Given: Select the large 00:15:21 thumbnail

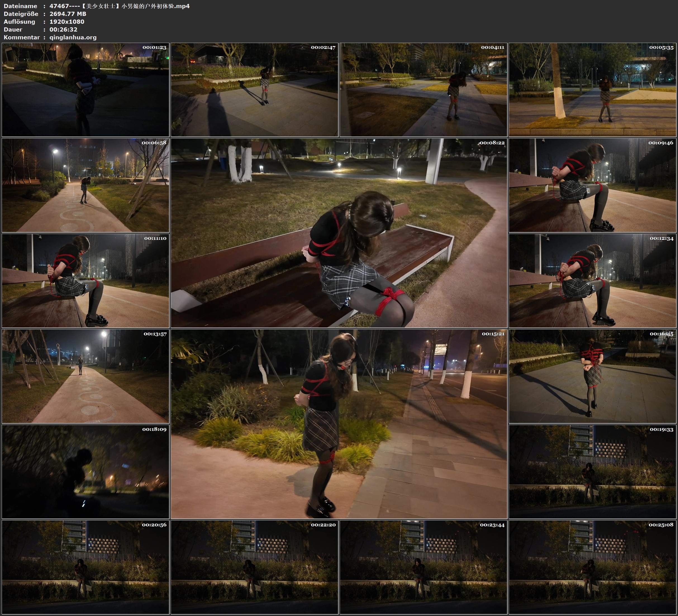Looking at the screenshot, I should (339, 424).
